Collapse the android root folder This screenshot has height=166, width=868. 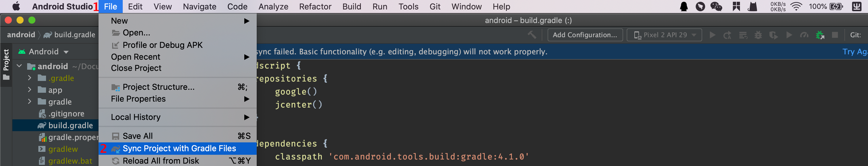(x=19, y=66)
